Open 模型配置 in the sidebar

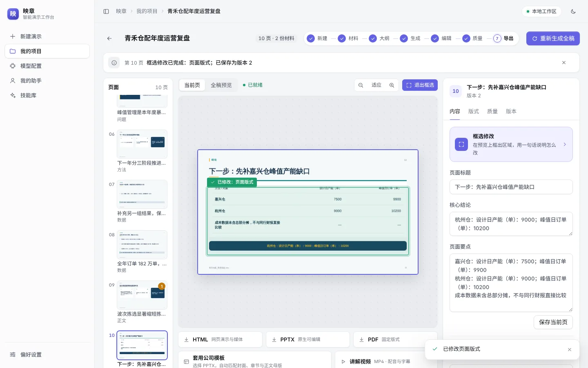pos(47,66)
